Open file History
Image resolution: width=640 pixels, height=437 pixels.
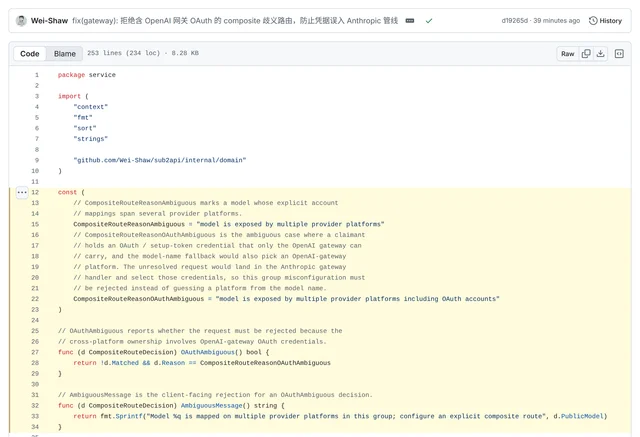(x=605, y=20)
